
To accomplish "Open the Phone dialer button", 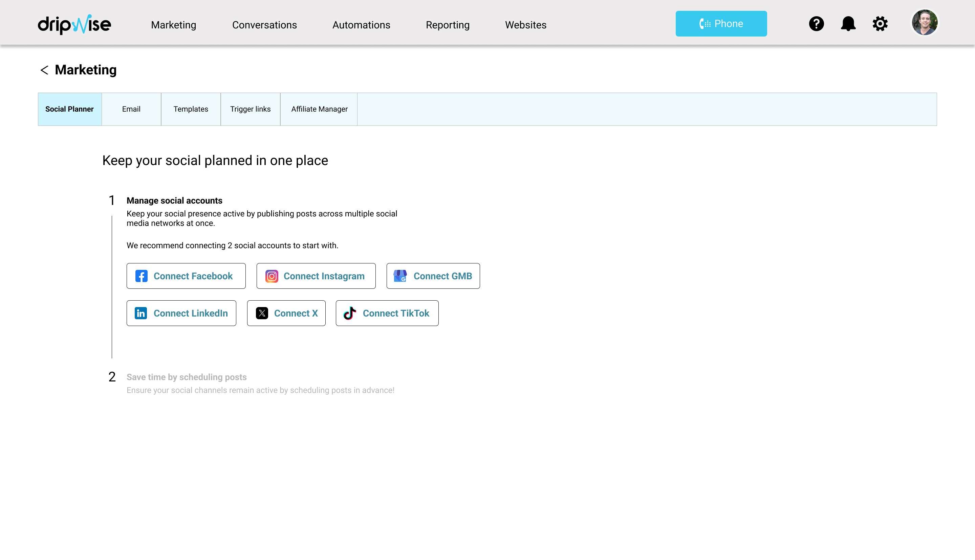I will pos(721,24).
